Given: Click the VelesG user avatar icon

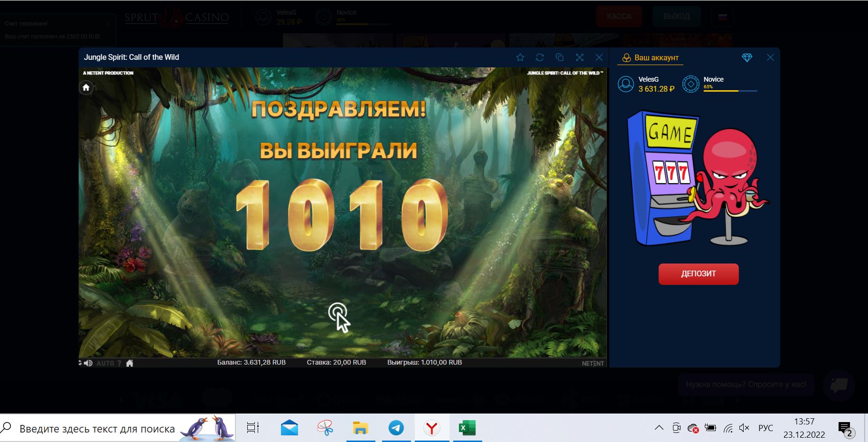Looking at the screenshot, I should 625,84.
